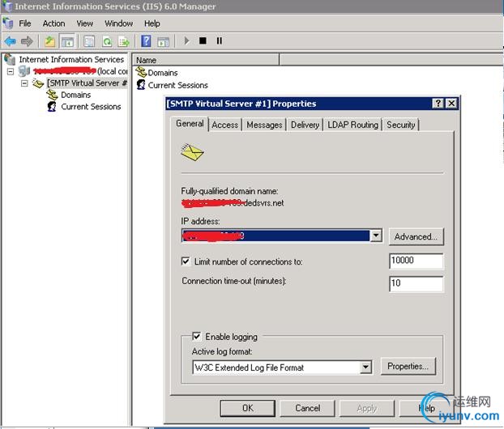Screen dimensions: 504x429
Task: Select Current Sessions in the left tree
Action: 91,107
